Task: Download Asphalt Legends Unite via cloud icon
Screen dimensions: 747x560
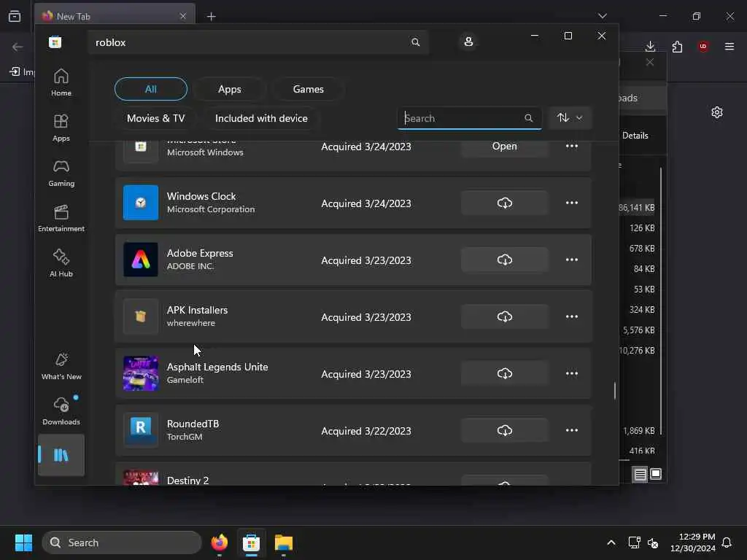Action: pos(505,374)
